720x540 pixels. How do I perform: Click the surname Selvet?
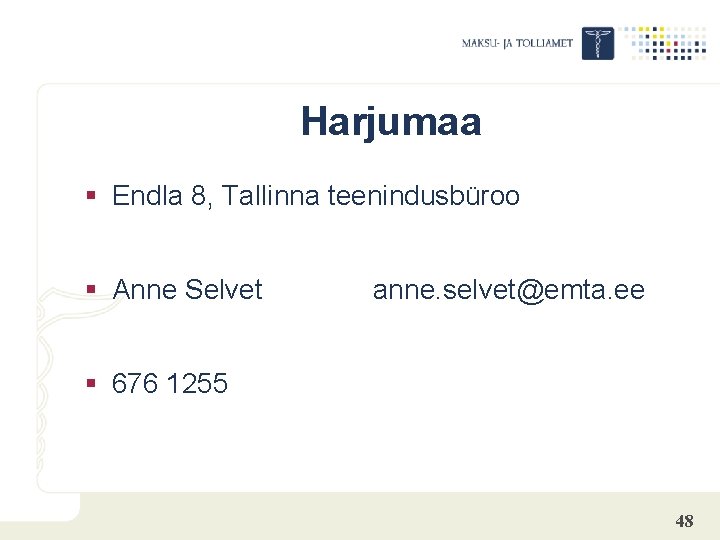(x=224, y=289)
